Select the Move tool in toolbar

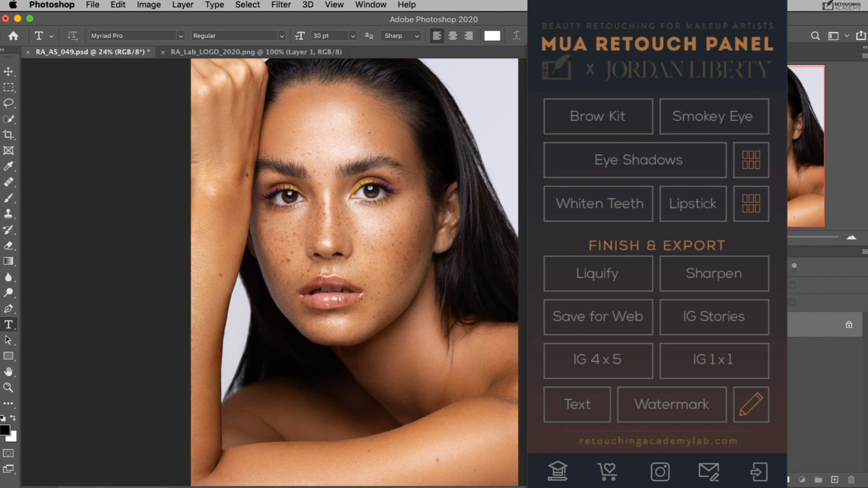point(8,71)
